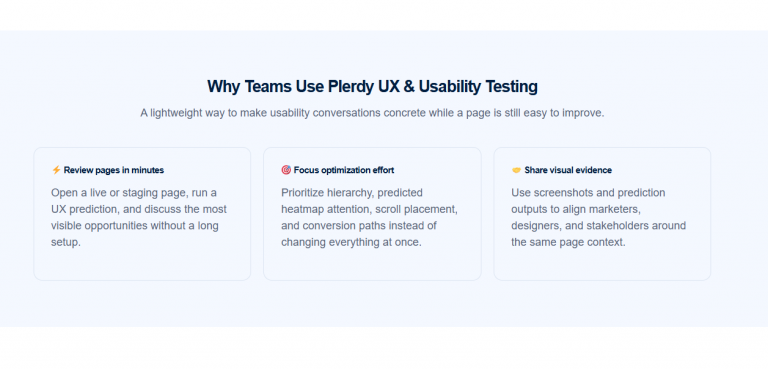The width and height of the screenshot is (768, 369).
Task: Click the 'Use screenshots and prediction' paragraph
Action: 599,217
